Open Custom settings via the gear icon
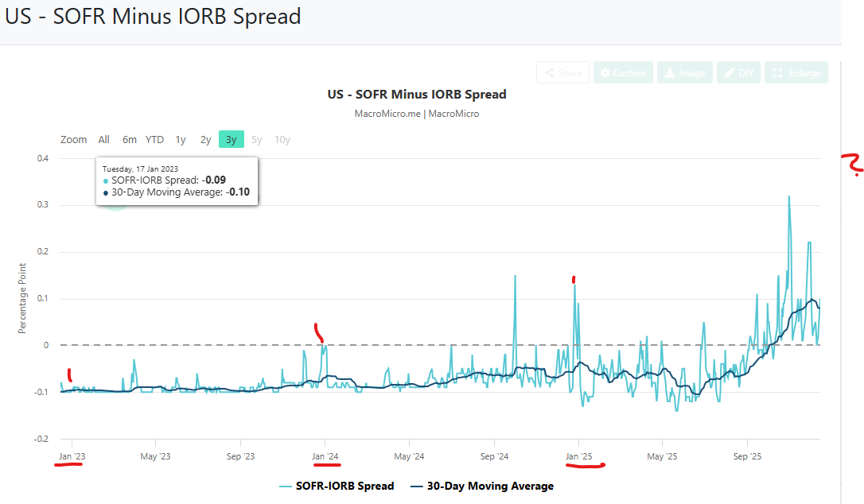Screen dimensions: 864x504 click(x=605, y=73)
